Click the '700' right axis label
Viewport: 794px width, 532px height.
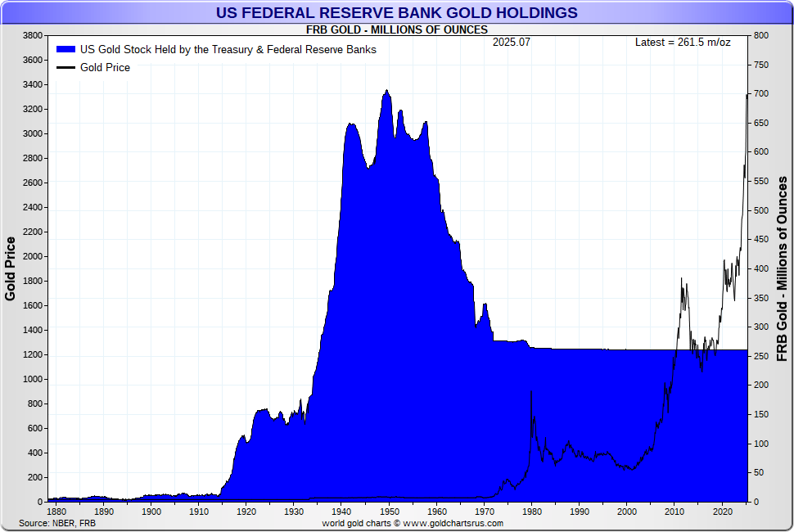pos(761,93)
